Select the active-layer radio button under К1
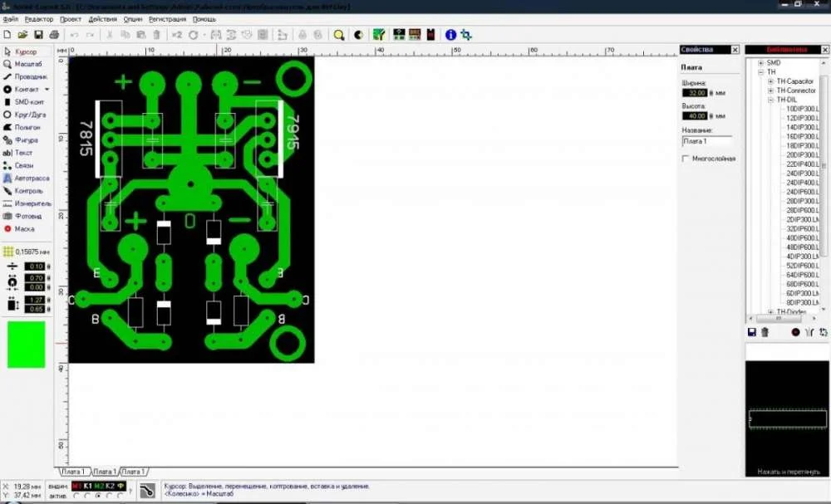The width and height of the screenshot is (831, 504). coord(87,496)
